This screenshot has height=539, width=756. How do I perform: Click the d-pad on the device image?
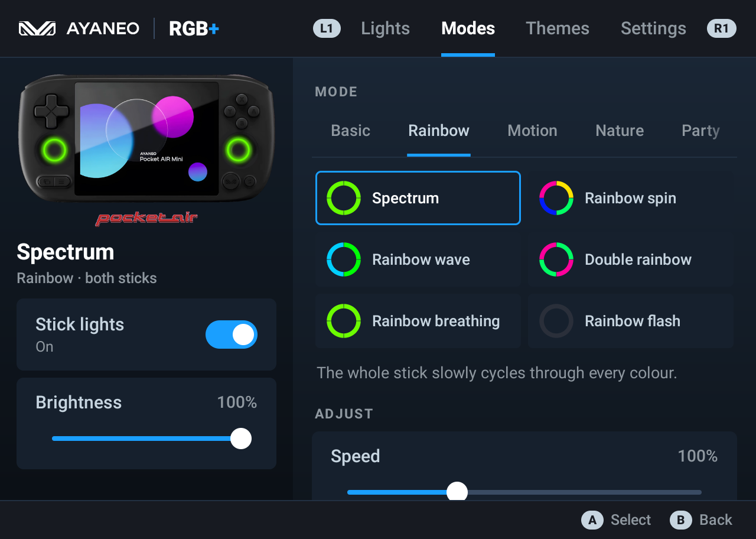(52, 111)
